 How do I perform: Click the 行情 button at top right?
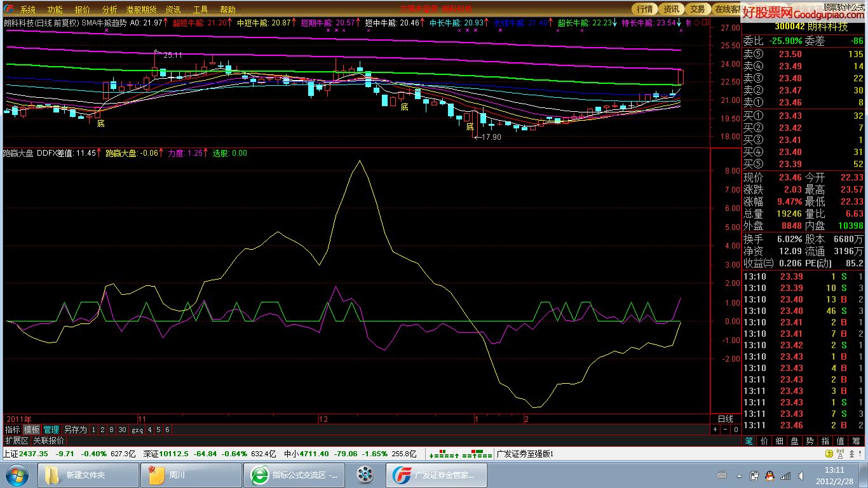(x=644, y=9)
